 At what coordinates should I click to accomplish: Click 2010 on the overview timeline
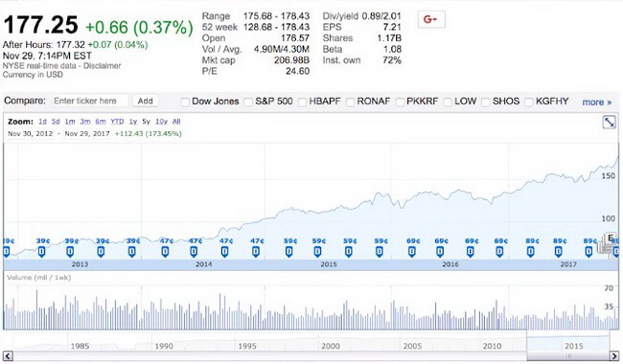(492, 346)
